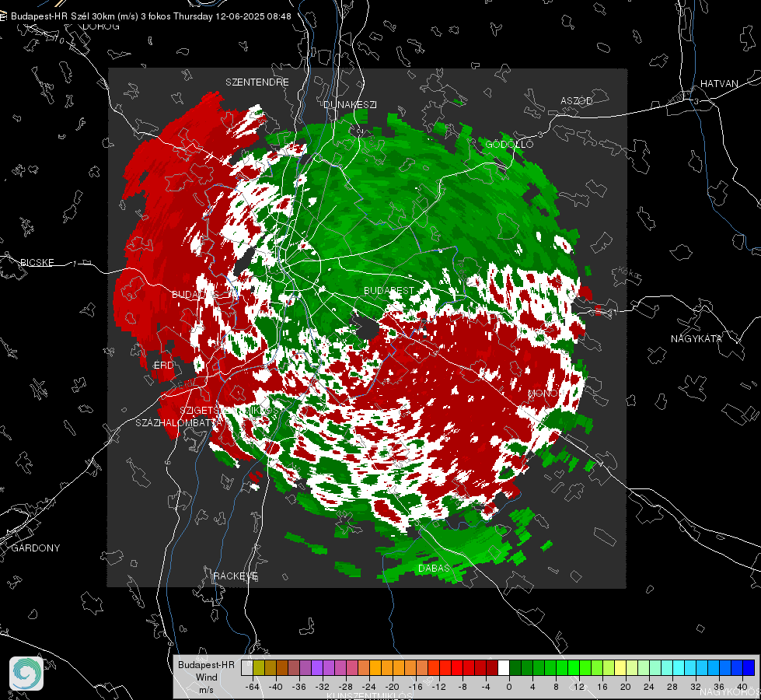Click the DABAS city label
This screenshot has width=761, height=700.
434,568
